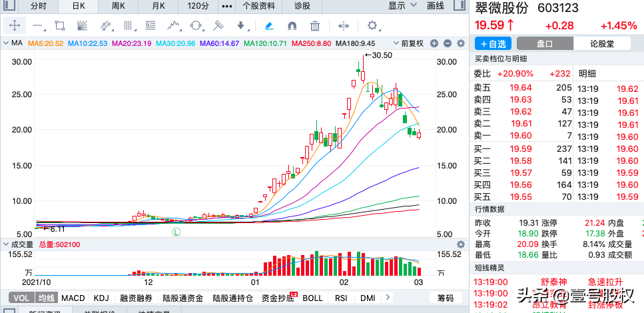The width and height of the screenshot is (644, 313).
Task: Toggle the 均线 overlay on volume panel
Action: [x=45, y=298]
